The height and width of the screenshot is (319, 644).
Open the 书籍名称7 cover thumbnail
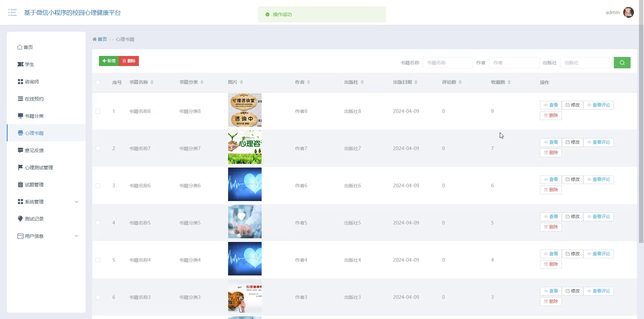[245, 147]
